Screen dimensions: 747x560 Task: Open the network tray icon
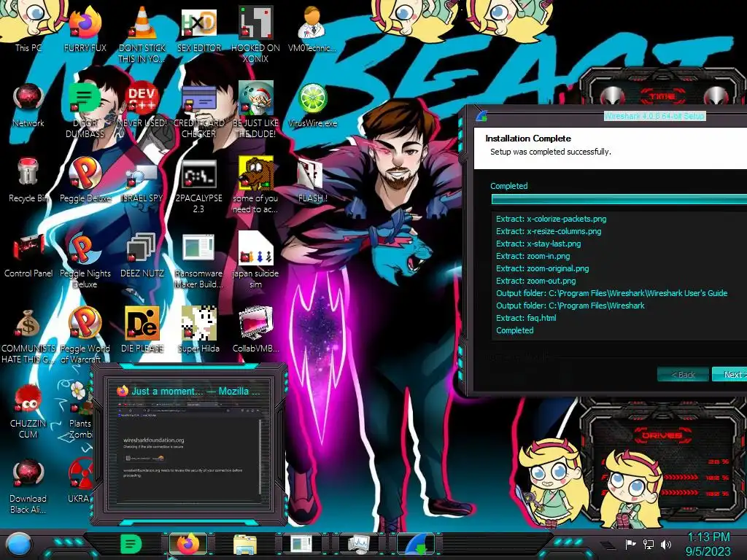[649, 544]
